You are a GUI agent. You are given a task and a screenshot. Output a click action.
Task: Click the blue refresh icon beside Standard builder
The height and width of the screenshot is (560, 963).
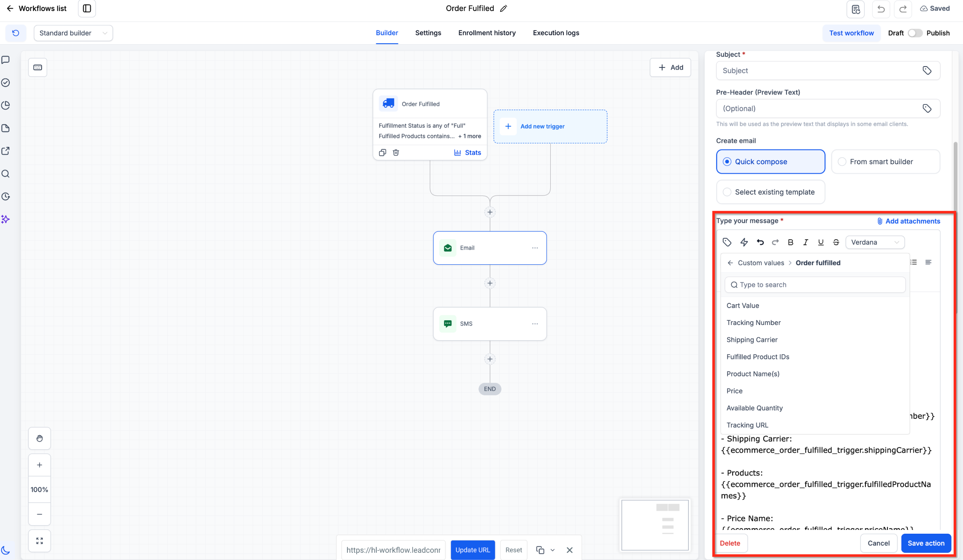click(16, 33)
